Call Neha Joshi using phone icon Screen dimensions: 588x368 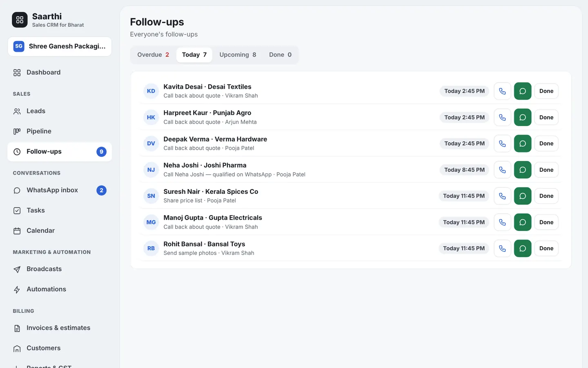[502, 170]
